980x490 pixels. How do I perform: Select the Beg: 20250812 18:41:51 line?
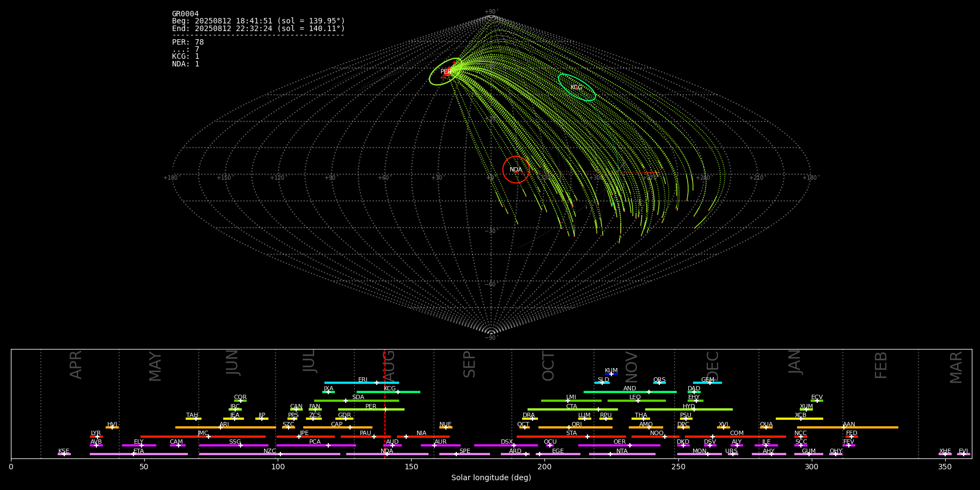tap(258, 21)
